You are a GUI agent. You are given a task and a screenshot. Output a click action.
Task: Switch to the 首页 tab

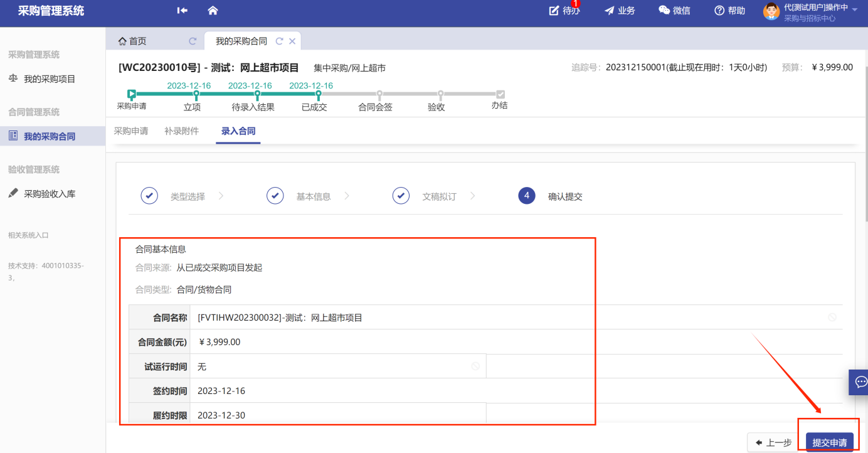click(132, 41)
